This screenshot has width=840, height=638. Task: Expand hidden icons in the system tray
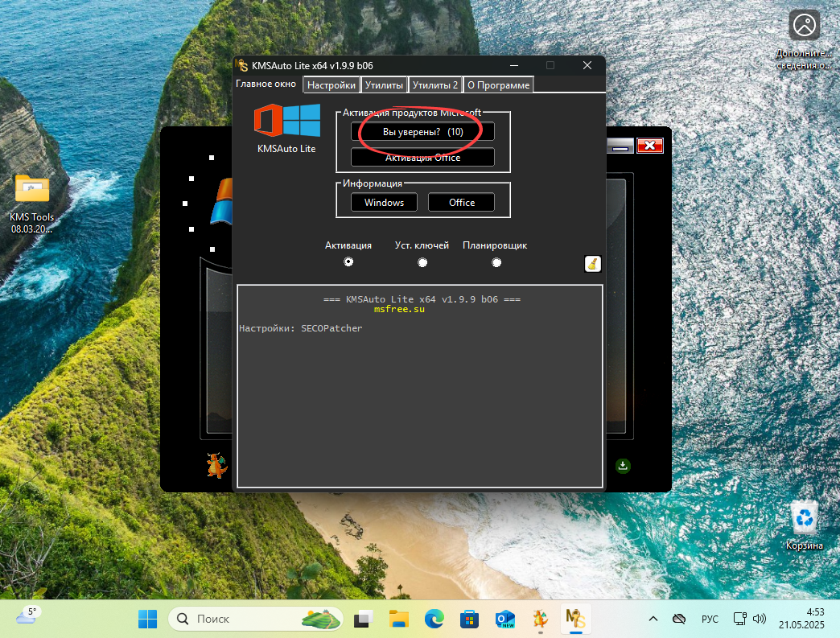(653, 618)
